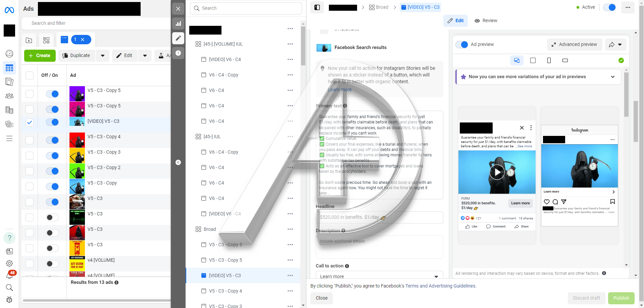Open the Call to action dropdown
Viewport: 644px width, 308px height.
pos(379,276)
